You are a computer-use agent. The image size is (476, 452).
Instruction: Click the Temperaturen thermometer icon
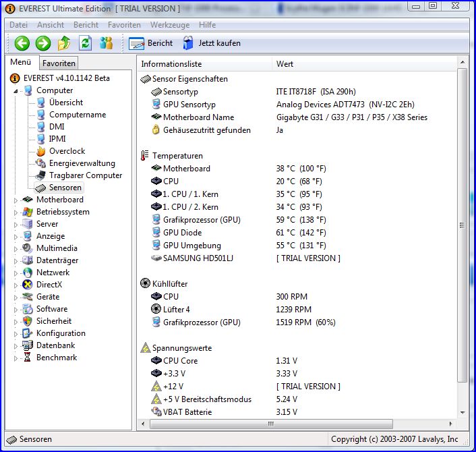tap(144, 156)
